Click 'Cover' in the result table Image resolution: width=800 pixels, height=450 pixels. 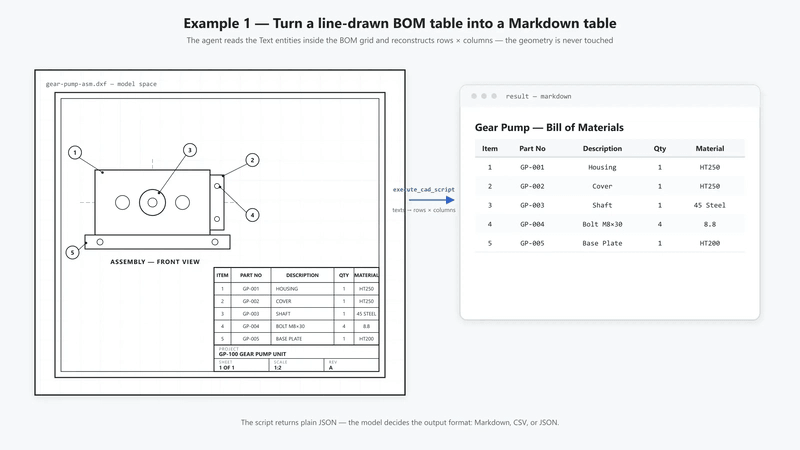tap(602, 186)
